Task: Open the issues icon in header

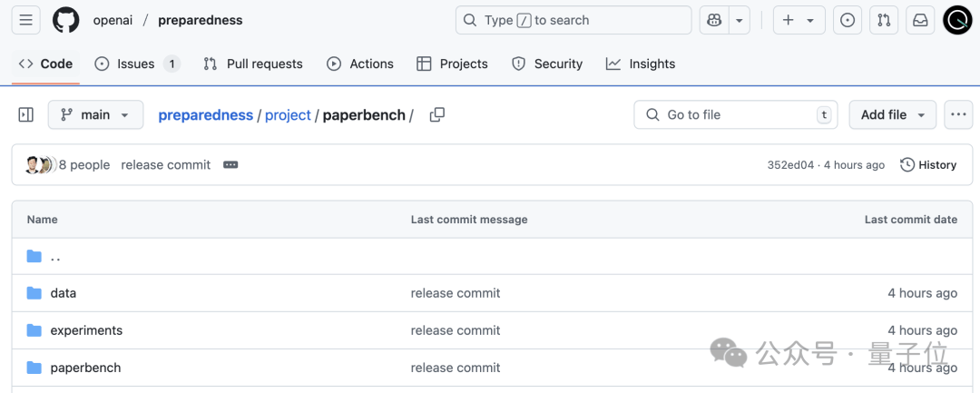Action: [x=848, y=20]
